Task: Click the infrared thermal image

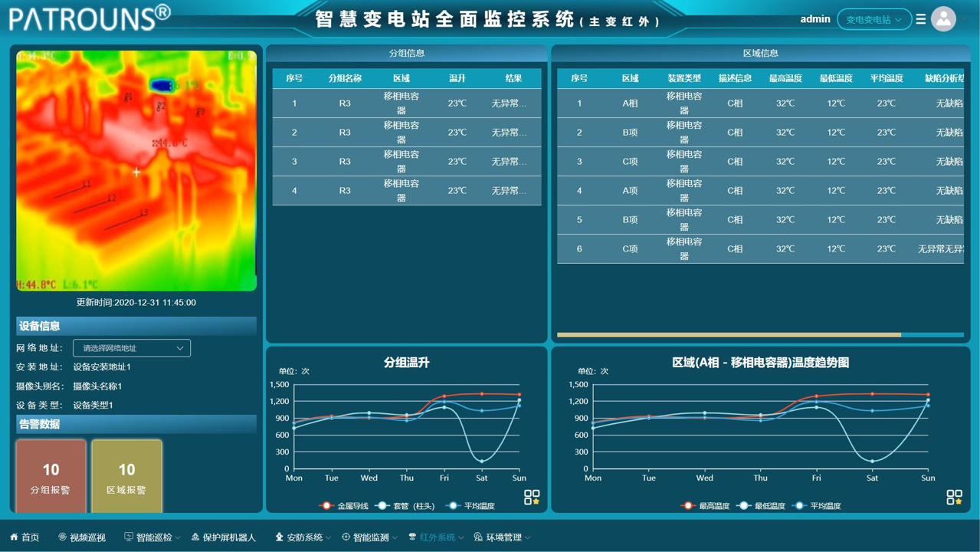Action: (x=136, y=170)
